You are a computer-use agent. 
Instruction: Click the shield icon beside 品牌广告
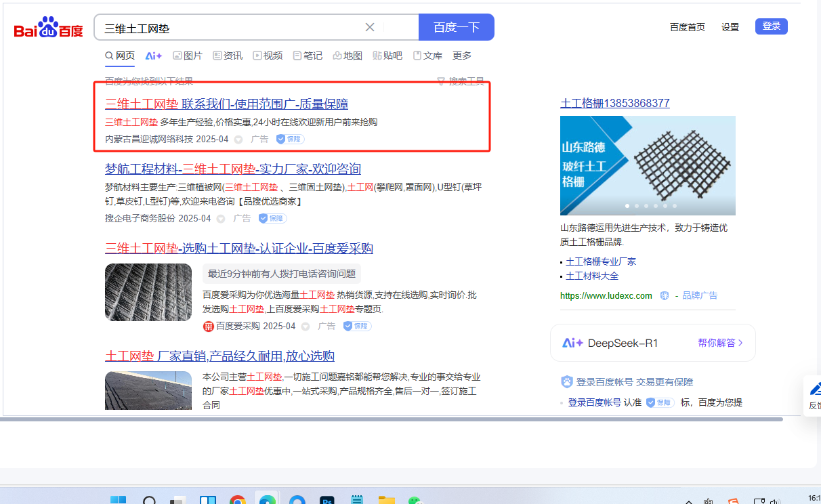(x=665, y=295)
